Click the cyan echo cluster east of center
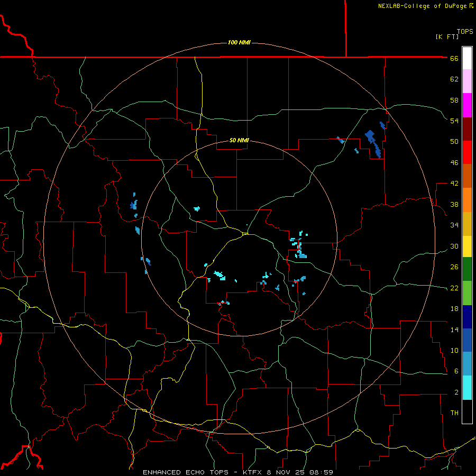Image resolution: width=476 pixels, height=476 pixels. point(299,245)
